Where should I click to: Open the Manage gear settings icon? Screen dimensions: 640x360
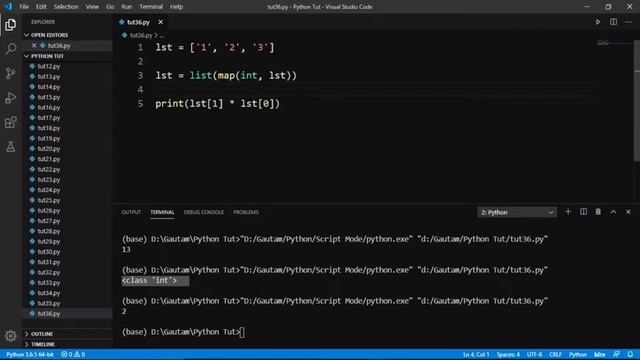(11, 336)
